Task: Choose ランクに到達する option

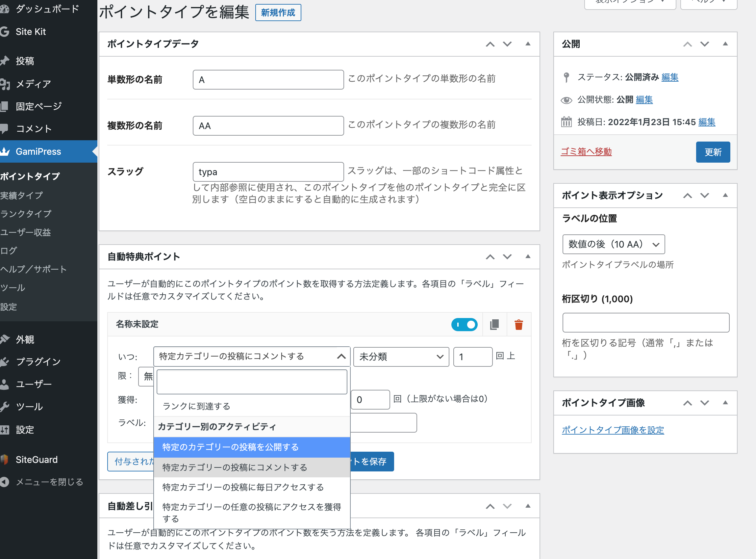Action: (252, 406)
